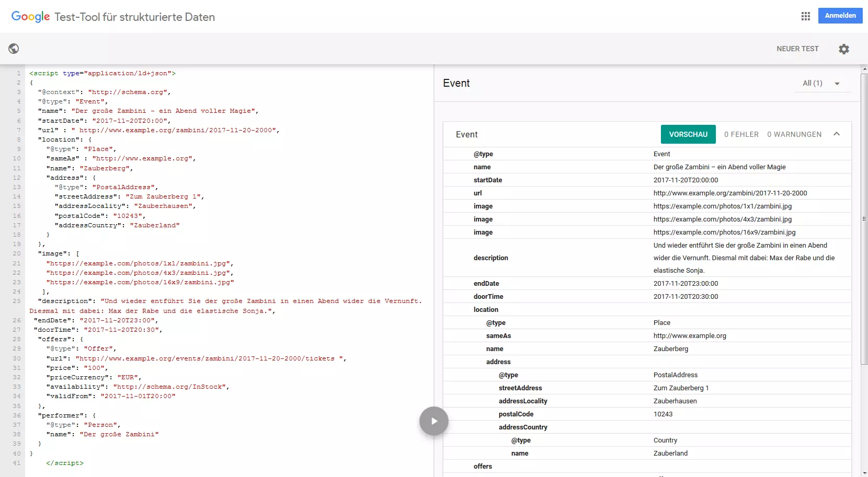Screen dimensions: 868x477
Task: Click the "priceCurrency": "EUR" code line
Action: point(94,377)
